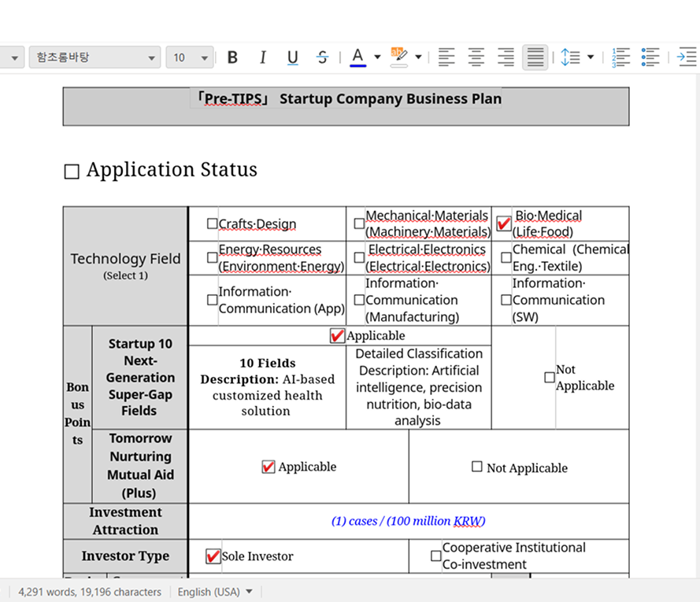Viewport: 700px width, 602px height.
Task: Open the font size dropdown
Action: tap(205, 57)
